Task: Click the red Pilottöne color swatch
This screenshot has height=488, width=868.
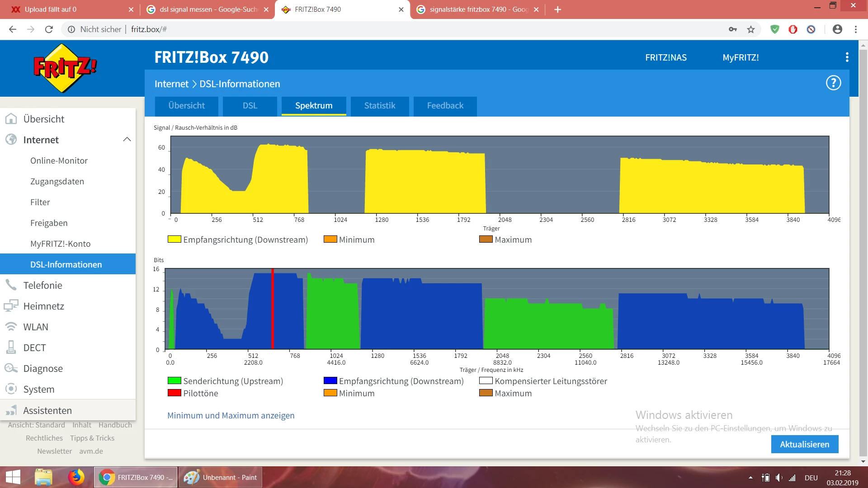Action: tap(174, 393)
